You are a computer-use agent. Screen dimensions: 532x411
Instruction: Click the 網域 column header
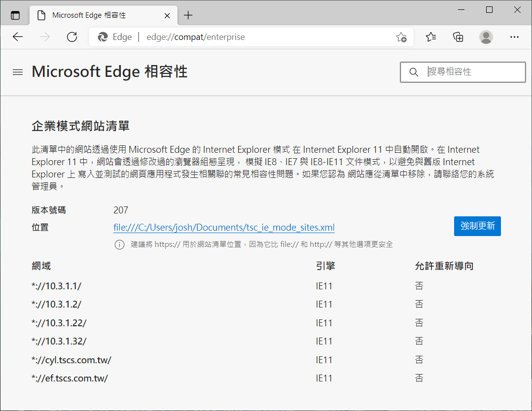41,266
